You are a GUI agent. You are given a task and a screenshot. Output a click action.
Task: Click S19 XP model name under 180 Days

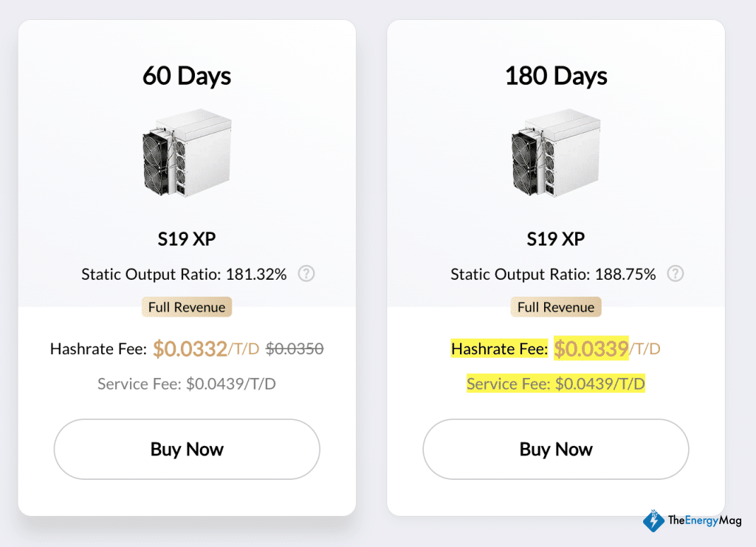coord(556,239)
